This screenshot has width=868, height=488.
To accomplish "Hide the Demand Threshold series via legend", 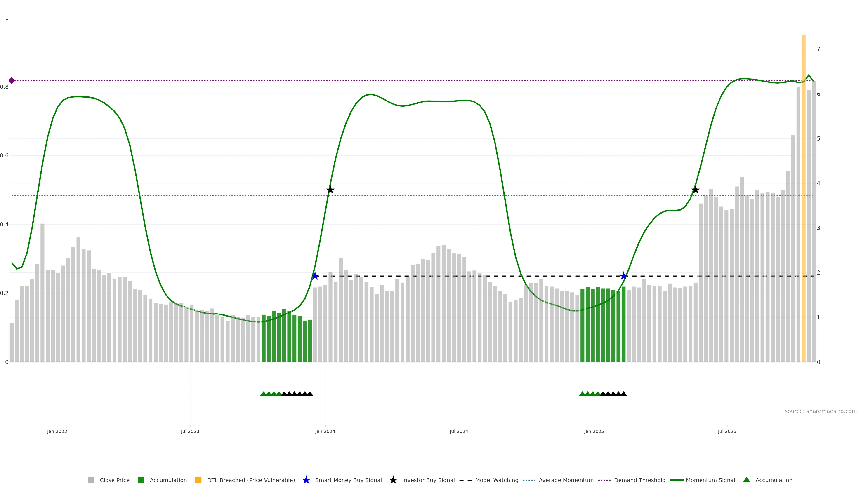I will tap(639, 480).
